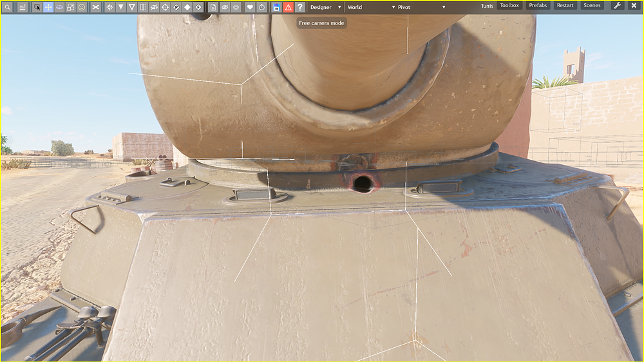Toggle the crossed-out eye visibility icon
The width and height of the screenshot is (644, 362).
(x=224, y=7)
